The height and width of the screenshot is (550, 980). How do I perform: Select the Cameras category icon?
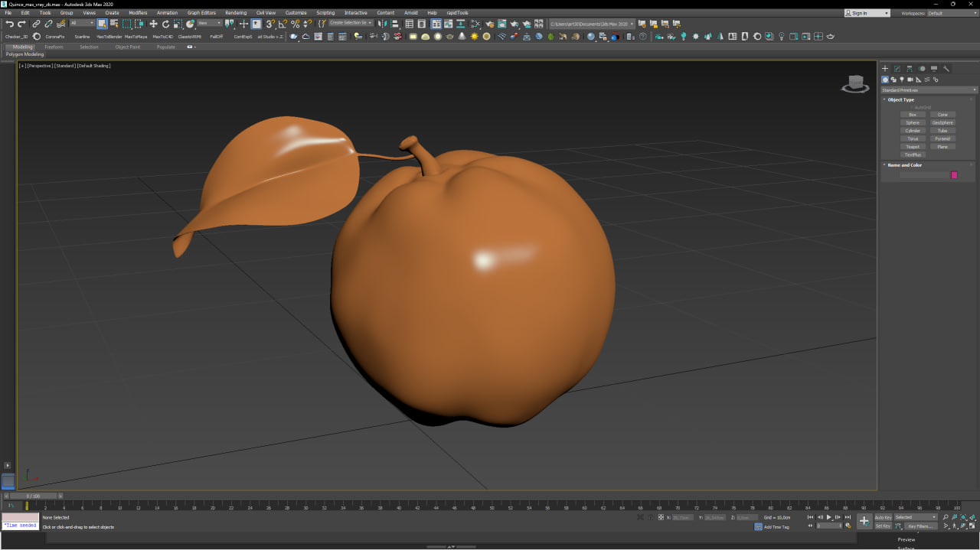910,80
